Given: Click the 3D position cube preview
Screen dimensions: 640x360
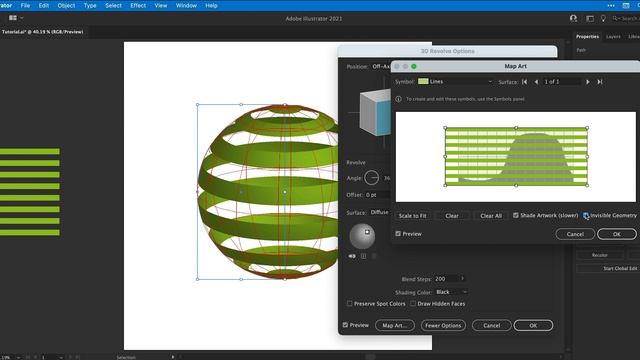Looking at the screenshot, I should pyautogui.click(x=375, y=112).
